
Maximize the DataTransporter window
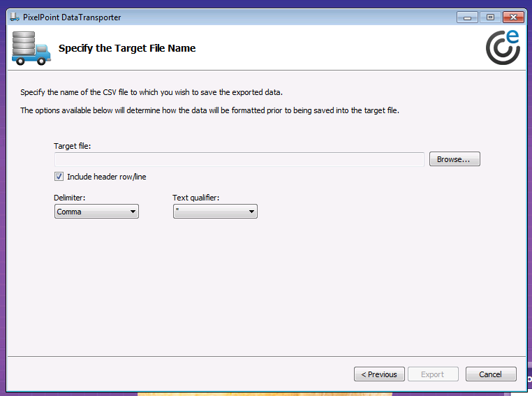click(490, 17)
